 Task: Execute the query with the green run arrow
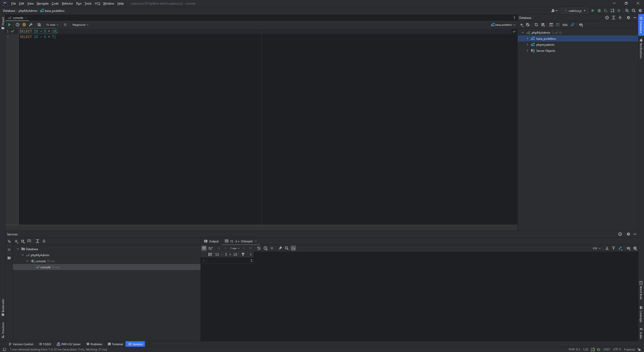(9, 25)
